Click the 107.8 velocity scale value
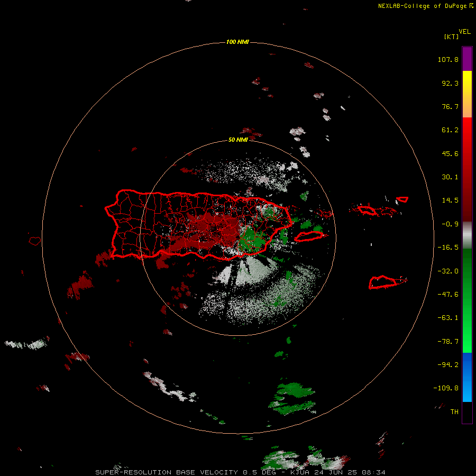 (448, 59)
